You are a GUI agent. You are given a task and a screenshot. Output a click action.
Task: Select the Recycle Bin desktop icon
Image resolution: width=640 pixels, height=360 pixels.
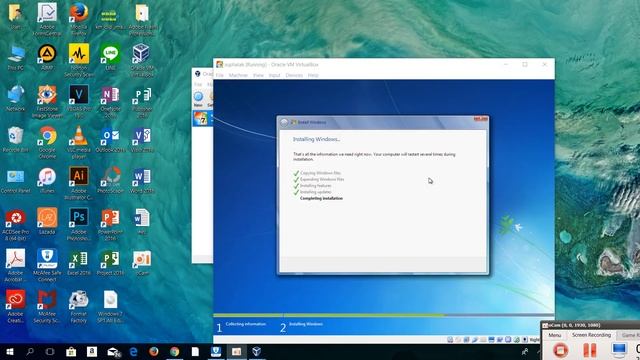16,140
